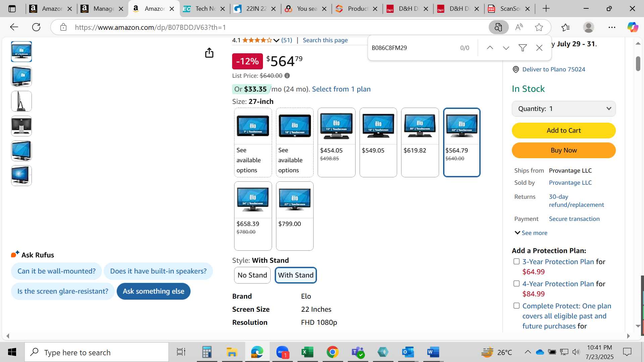The width and height of the screenshot is (644, 362).
Task: Go to previous find result arrow
Action: [x=490, y=48]
